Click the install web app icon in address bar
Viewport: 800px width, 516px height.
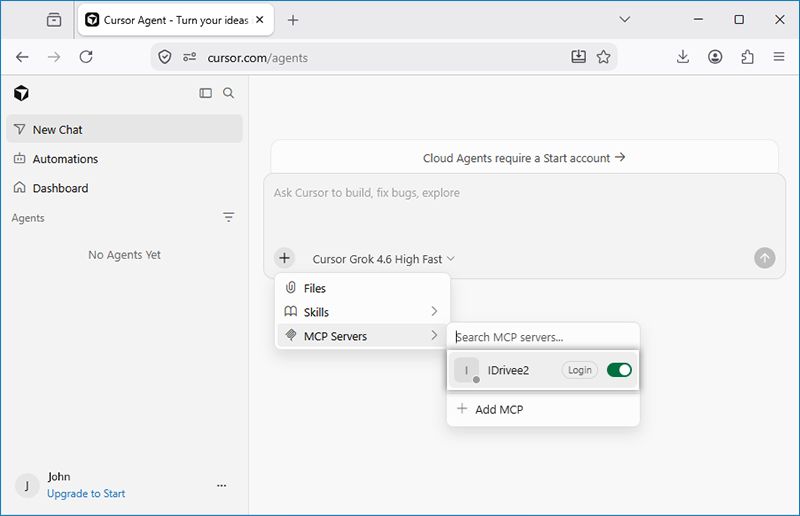(579, 57)
